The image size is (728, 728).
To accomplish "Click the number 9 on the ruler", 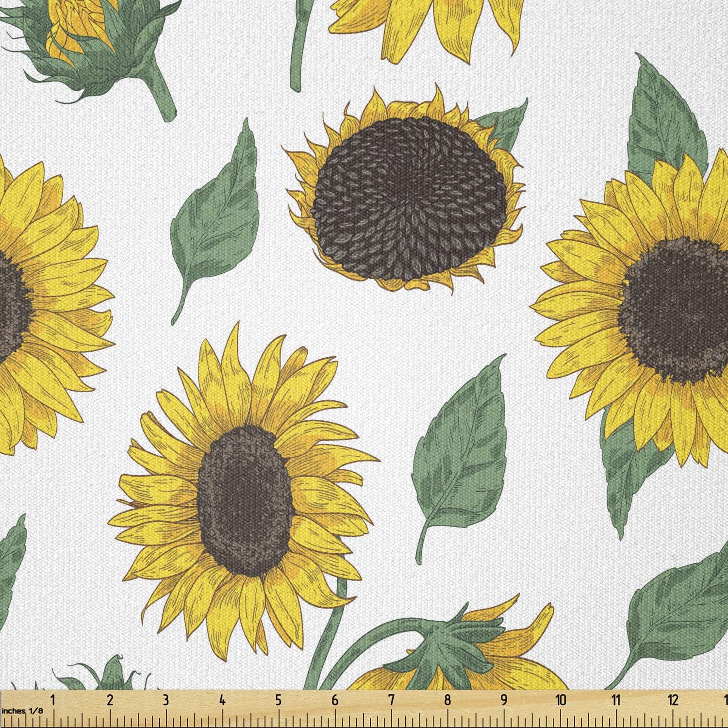I will (504, 700).
